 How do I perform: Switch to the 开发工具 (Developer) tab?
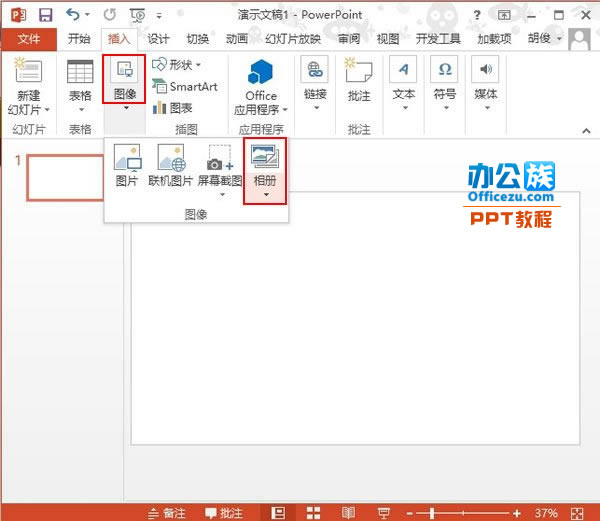(438, 39)
